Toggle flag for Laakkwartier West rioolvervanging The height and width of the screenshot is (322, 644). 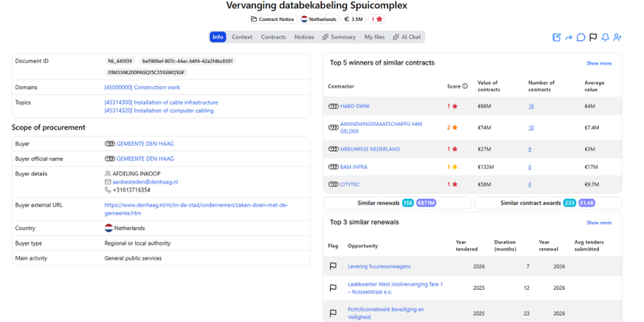point(333,288)
